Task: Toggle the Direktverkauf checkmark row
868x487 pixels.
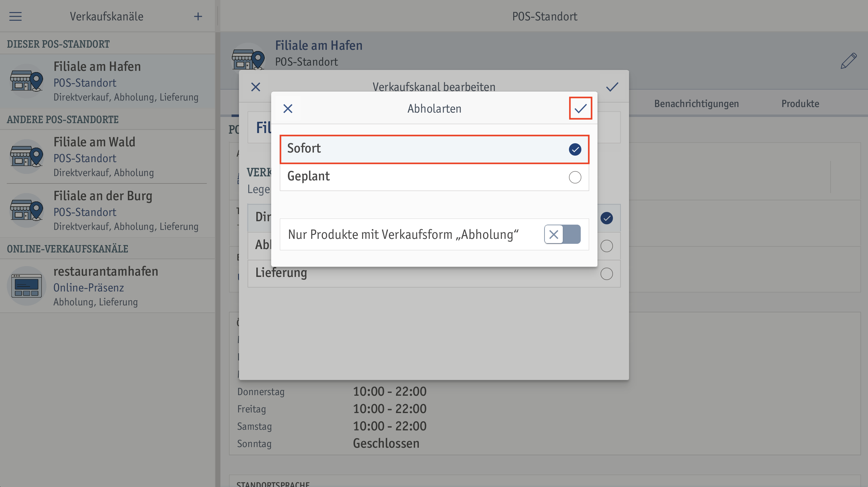Action: point(606,218)
